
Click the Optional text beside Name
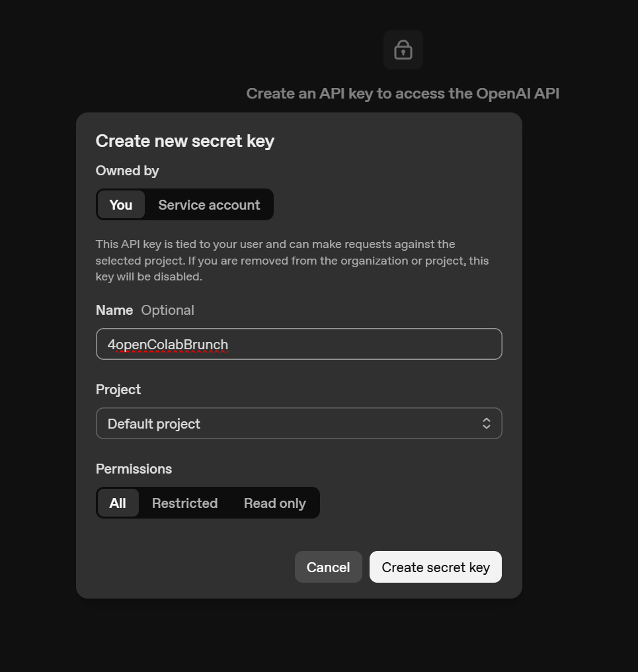coord(167,310)
